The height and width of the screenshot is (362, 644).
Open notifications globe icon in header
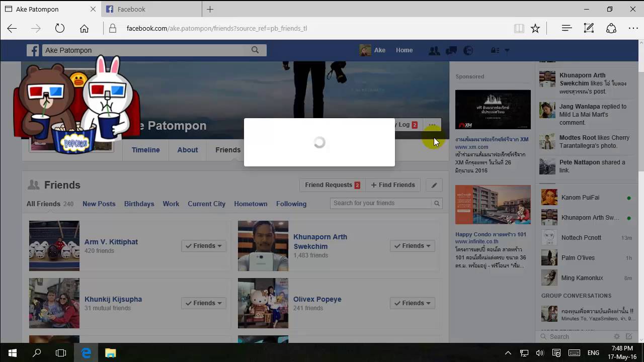point(468,50)
